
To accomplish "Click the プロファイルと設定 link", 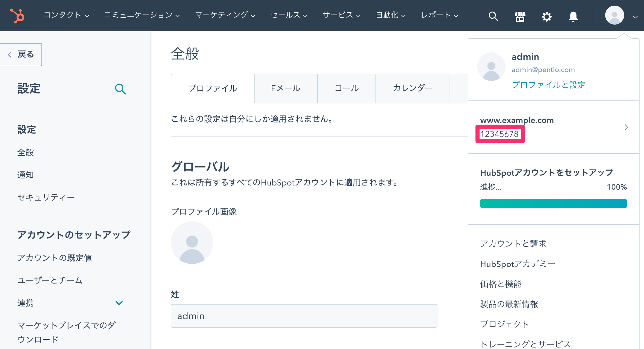I will tap(549, 85).
